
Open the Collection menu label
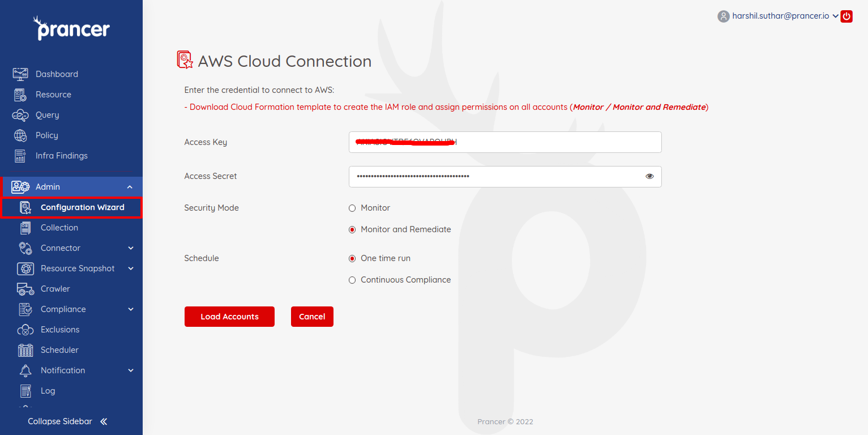pos(59,228)
